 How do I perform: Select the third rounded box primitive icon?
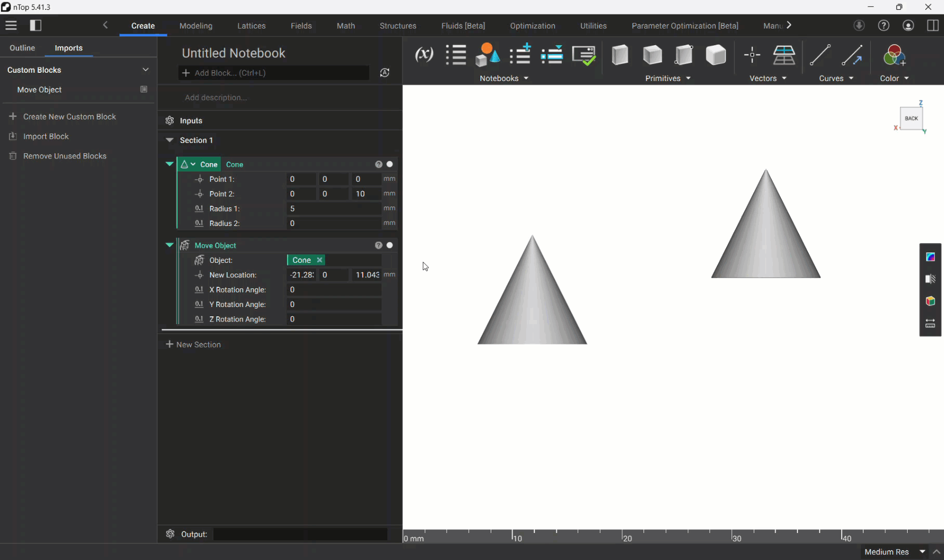click(684, 55)
